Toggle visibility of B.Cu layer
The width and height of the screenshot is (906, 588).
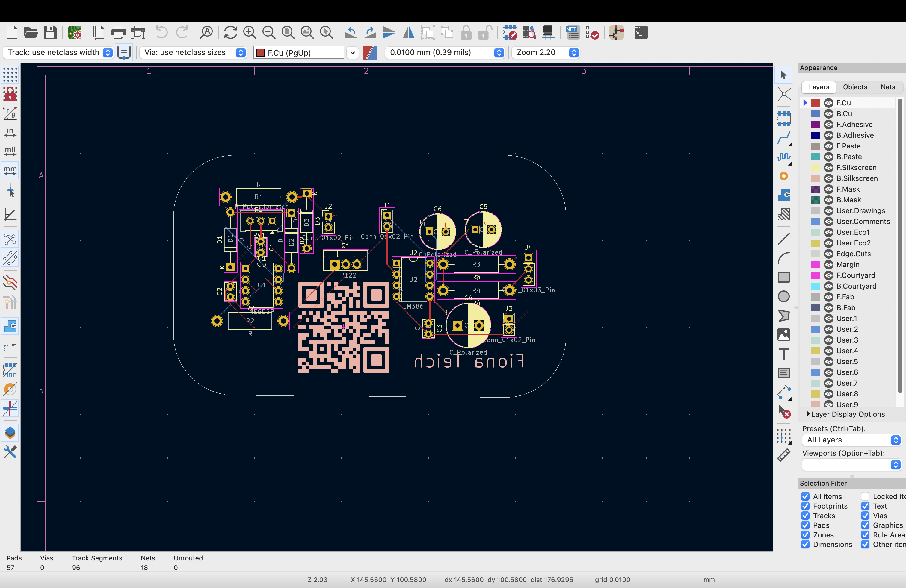[x=828, y=114]
